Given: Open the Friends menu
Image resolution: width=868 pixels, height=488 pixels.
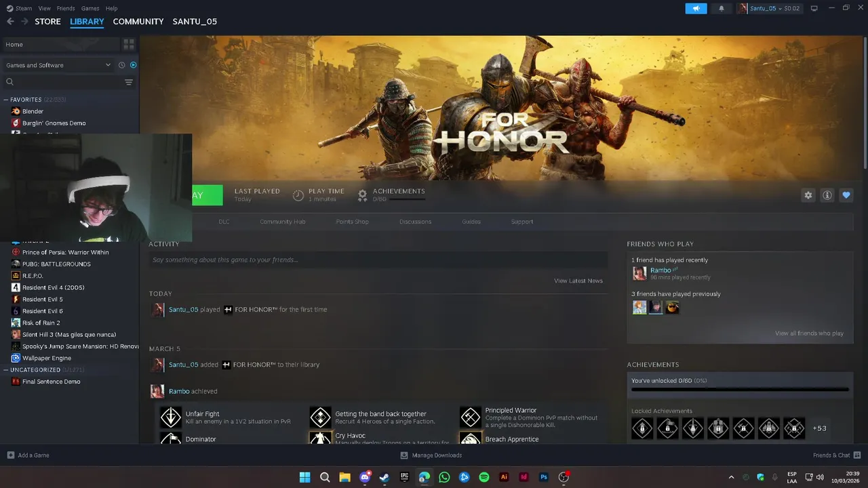Looking at the screenshot, I should [x=66, y=8].
